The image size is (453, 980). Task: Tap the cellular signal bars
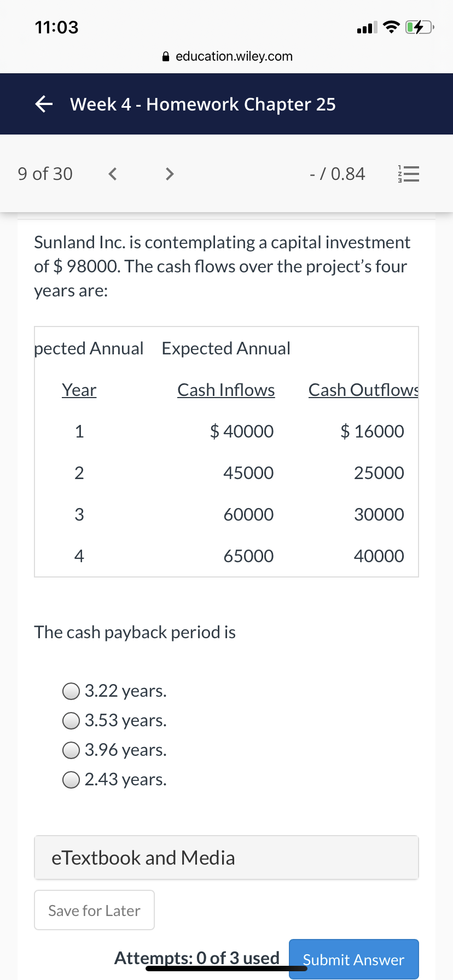click(x=367, y=27)
